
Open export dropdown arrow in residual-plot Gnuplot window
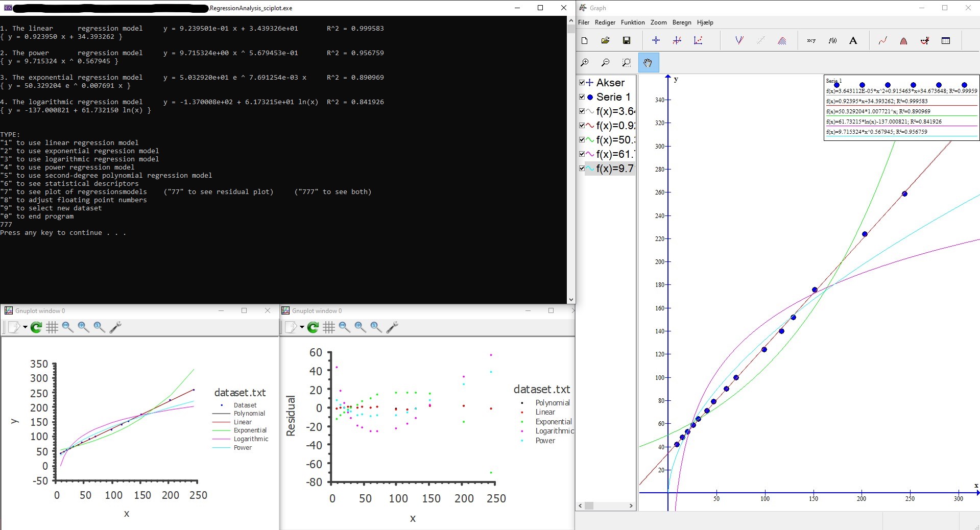[302, 327]
